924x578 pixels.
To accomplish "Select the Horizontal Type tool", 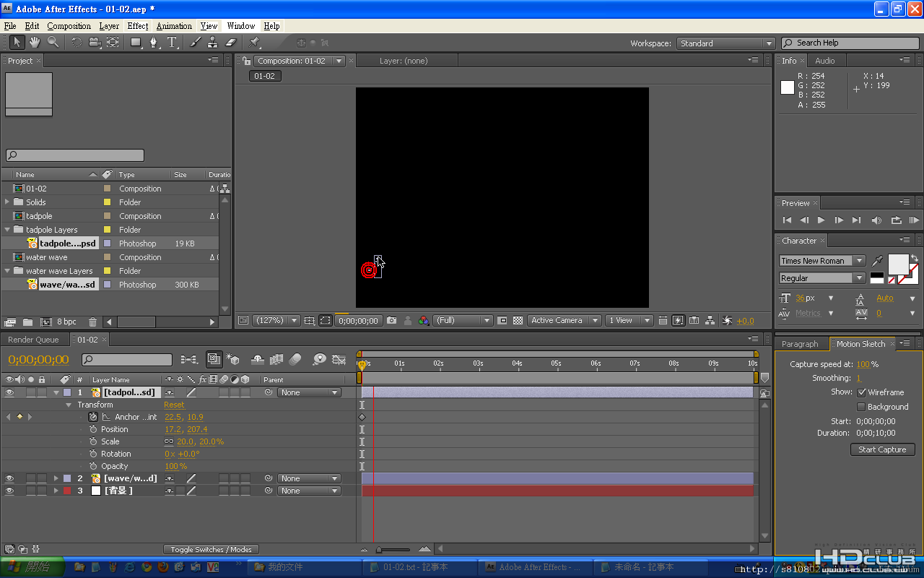I will 173,43.
